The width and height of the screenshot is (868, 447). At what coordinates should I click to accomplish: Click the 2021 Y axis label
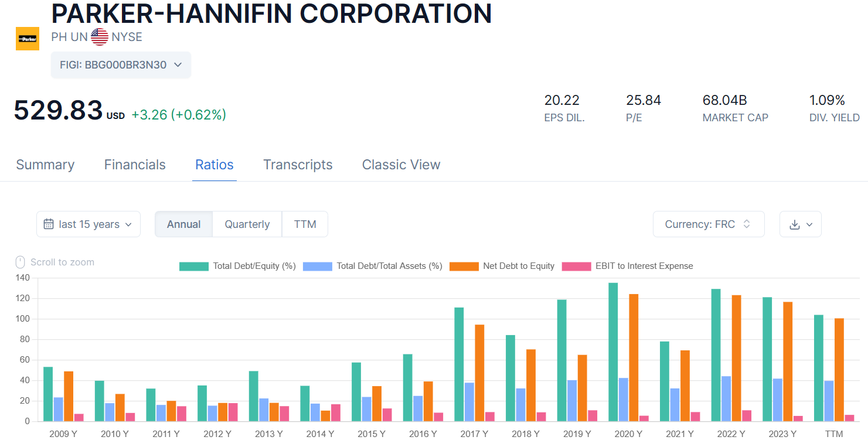pyautogui.click(x=680, y=434)
